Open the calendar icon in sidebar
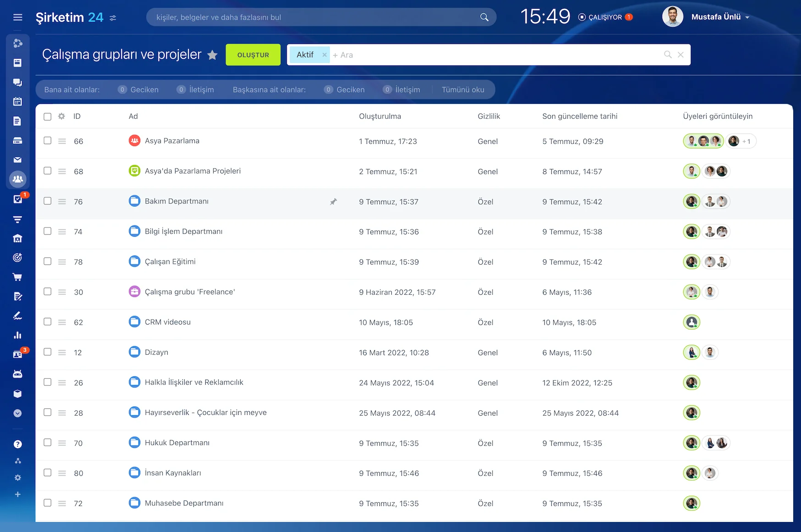The height and width of the screenshot is (532, 801). point(17,102)
